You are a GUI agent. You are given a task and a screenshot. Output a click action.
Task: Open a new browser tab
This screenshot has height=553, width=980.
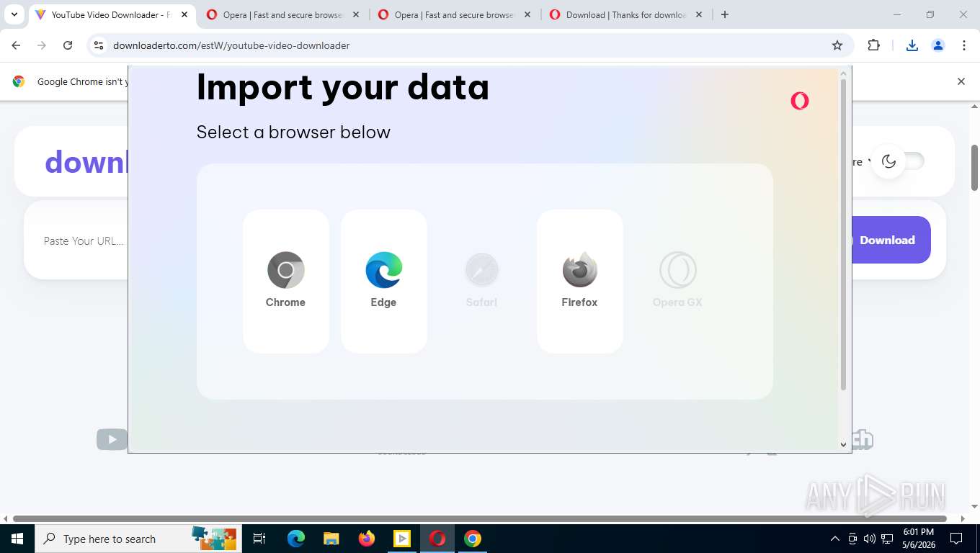coord(725,14)
